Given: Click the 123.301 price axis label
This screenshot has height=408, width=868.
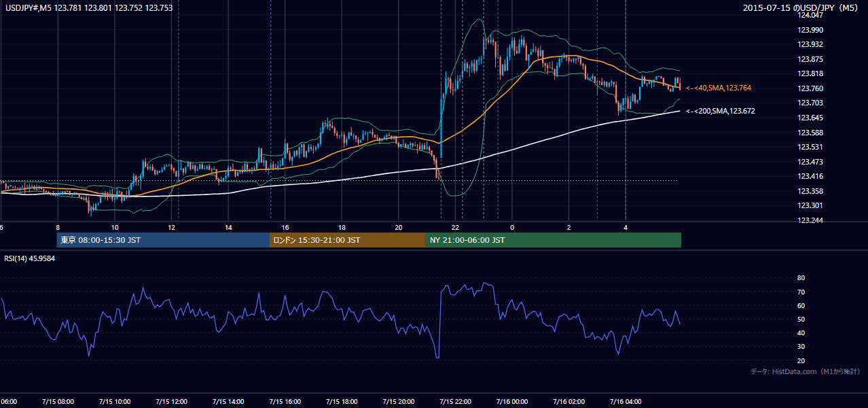Looking at the screenshot, I should pos(810,205).
